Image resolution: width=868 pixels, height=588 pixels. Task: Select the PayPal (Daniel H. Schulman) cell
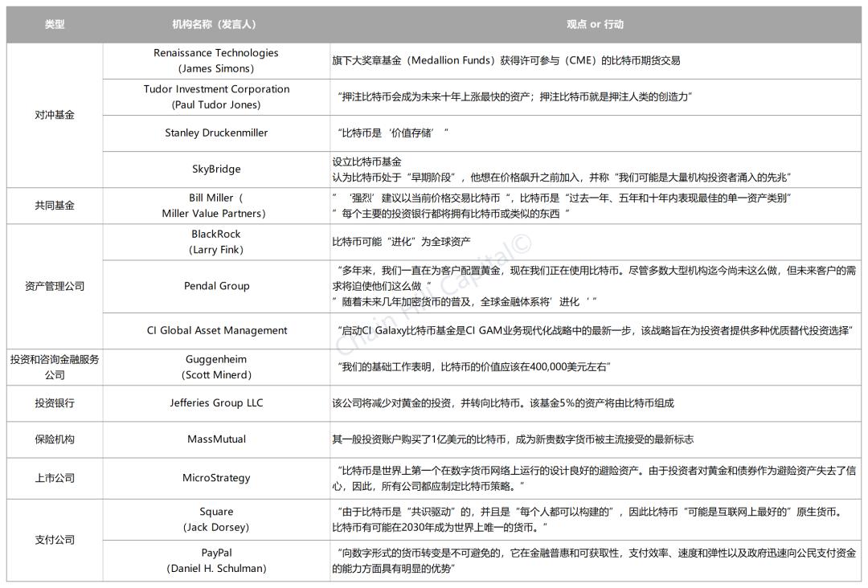215,560
